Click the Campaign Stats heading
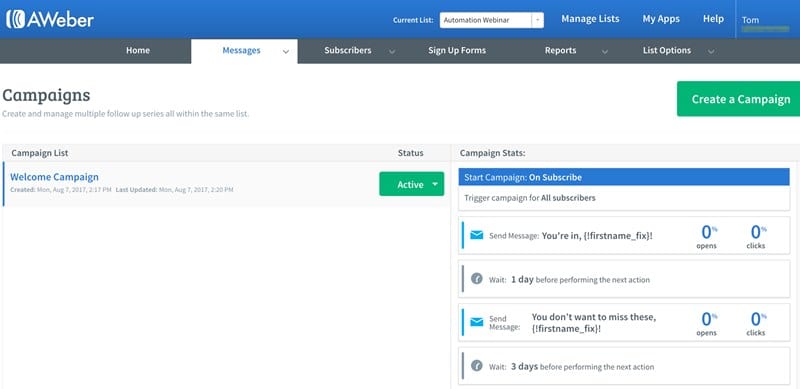The height and width of the screenshot is (389, 800). [x=493, y=153]
